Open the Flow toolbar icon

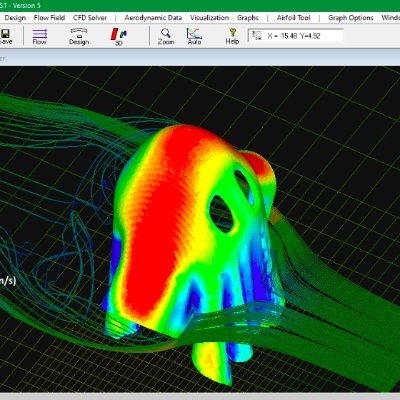point(40,37)
